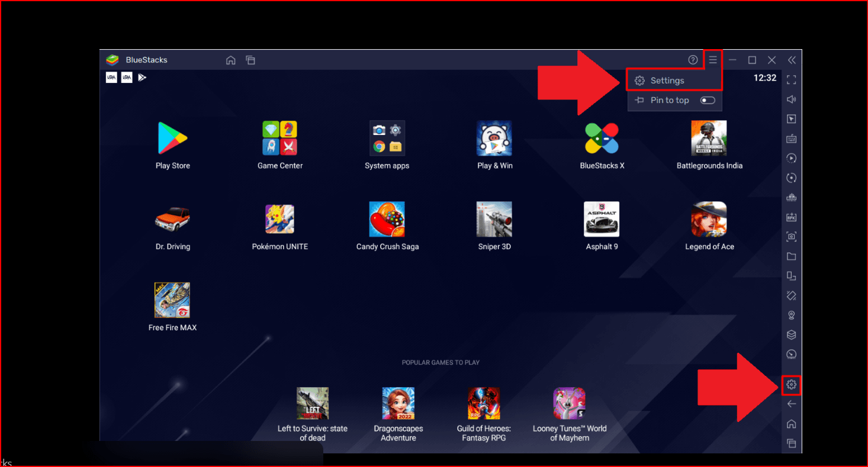Viewport: 868px width, 467px height.
Task: Enter fullscreen using the sidebar icon
Action: point(791,79)
